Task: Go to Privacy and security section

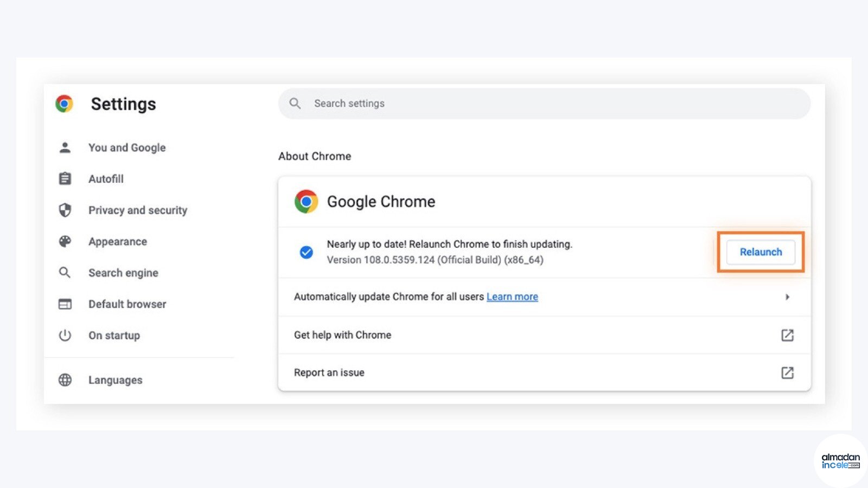Action: 138,210
